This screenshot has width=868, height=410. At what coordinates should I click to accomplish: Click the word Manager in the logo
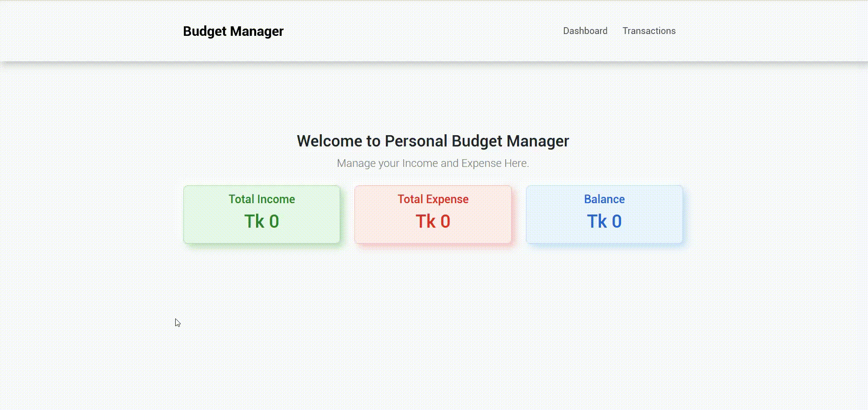[x=256, y=31]
